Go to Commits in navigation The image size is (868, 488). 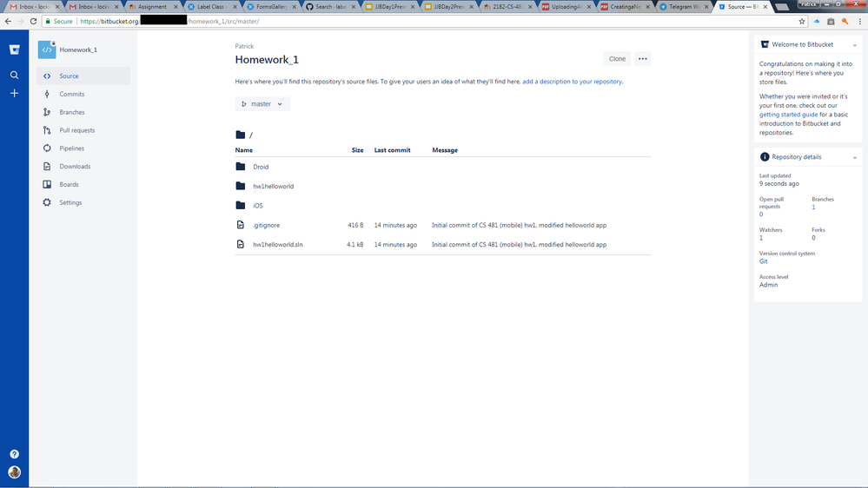point(83,94)
